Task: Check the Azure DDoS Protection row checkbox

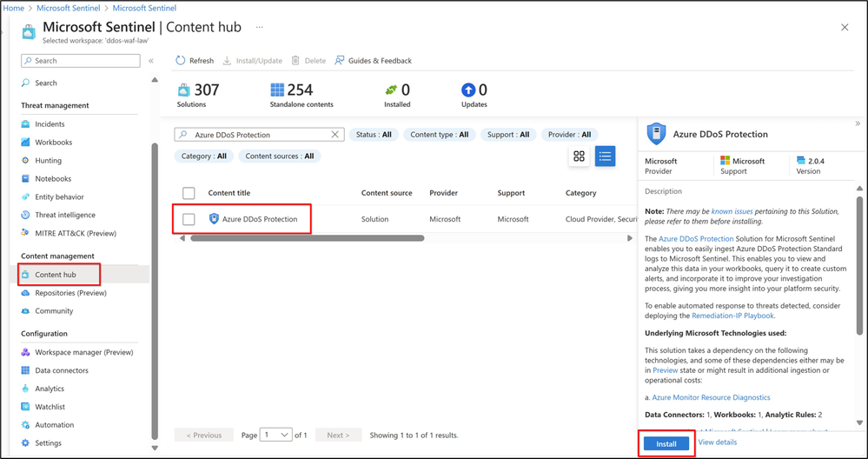Action: tap(189, 219)
